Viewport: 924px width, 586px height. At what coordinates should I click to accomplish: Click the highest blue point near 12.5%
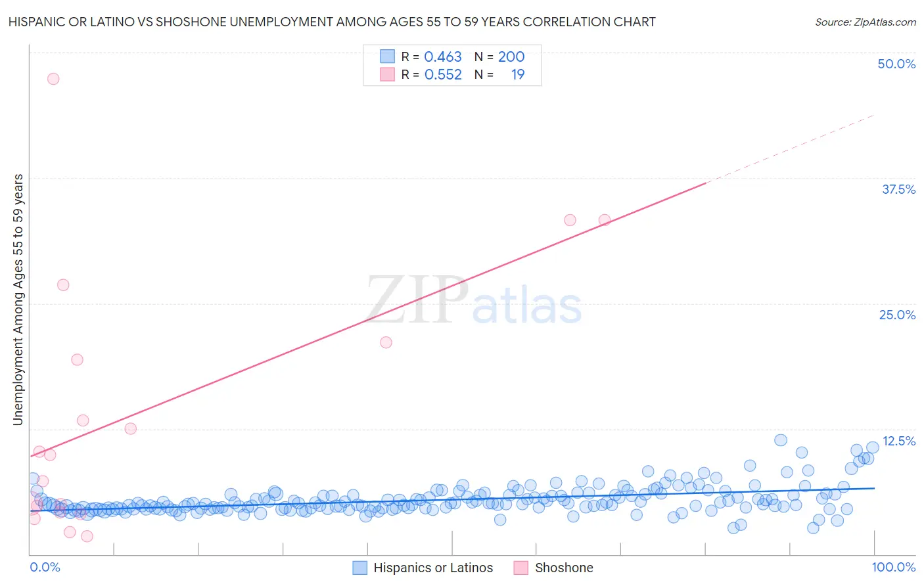[x=781, y=440]
